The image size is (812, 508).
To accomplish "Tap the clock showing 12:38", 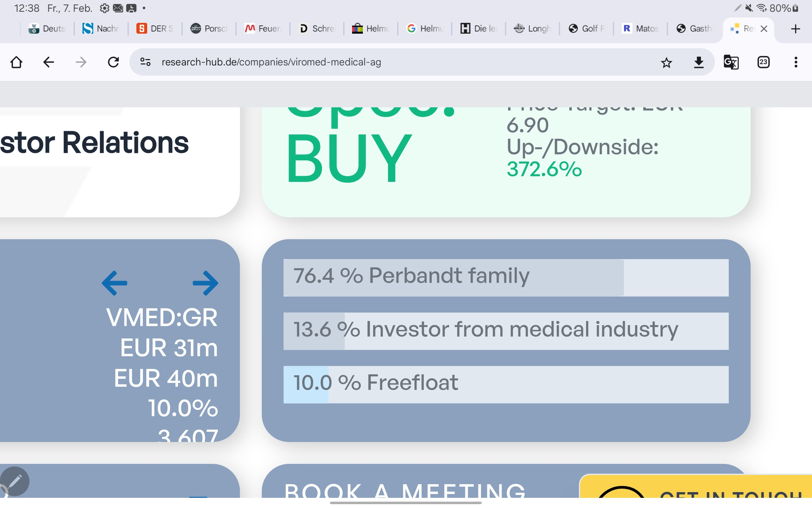I will coord(27,8).
